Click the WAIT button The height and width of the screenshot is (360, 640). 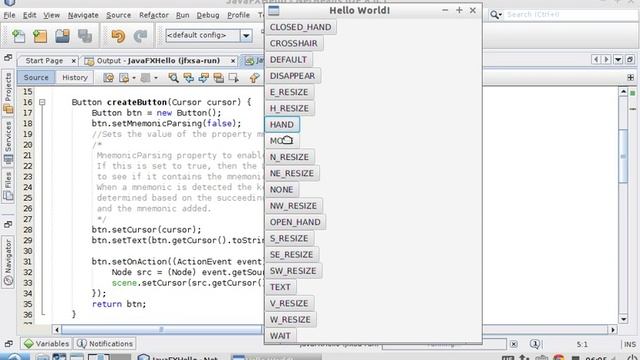pos(280,336)
